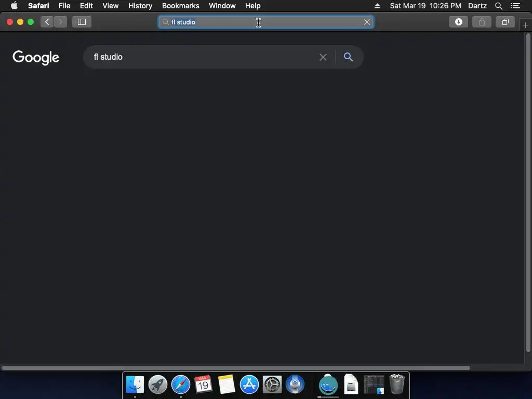Open Notification Center list icon

pos(515,6)
